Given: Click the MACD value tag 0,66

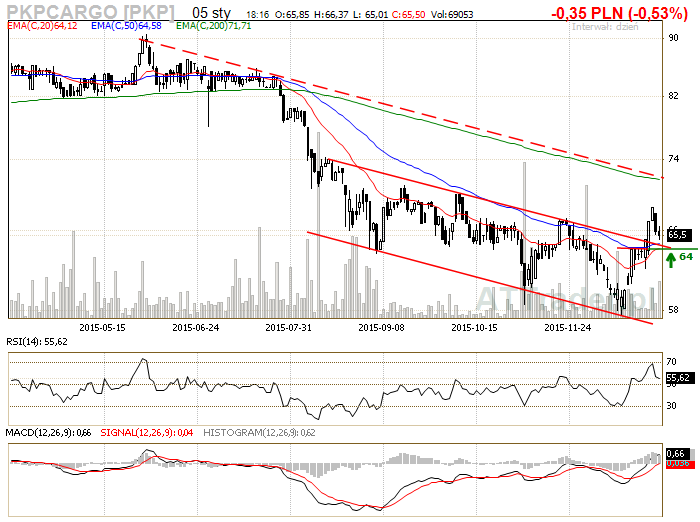Looking at the screenshot, I should 678,454.
